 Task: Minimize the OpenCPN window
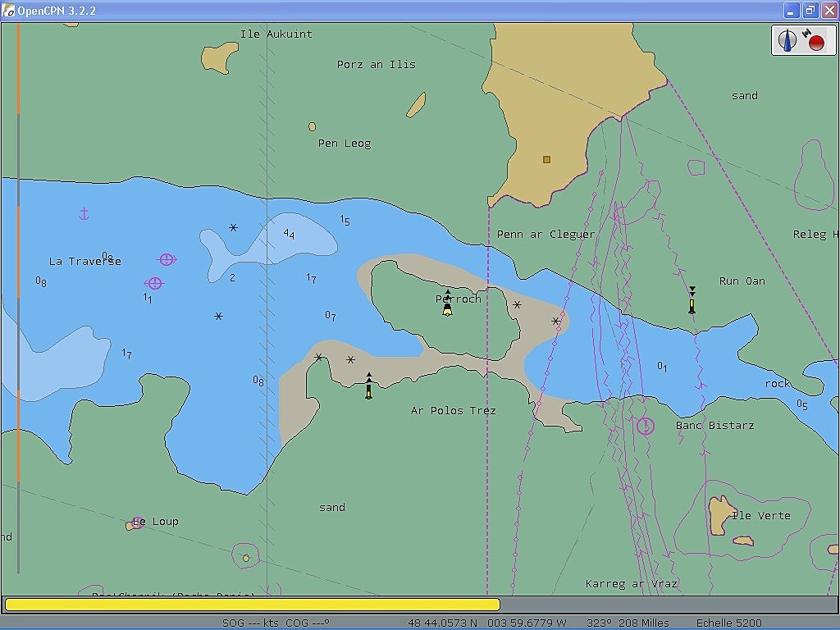(792, 10)
